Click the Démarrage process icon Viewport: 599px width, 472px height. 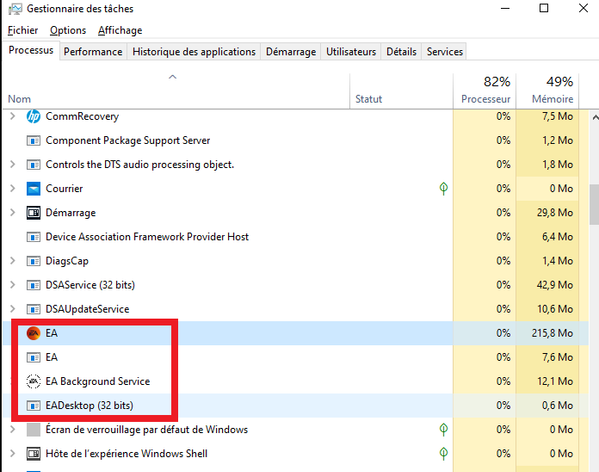point(33,213)
